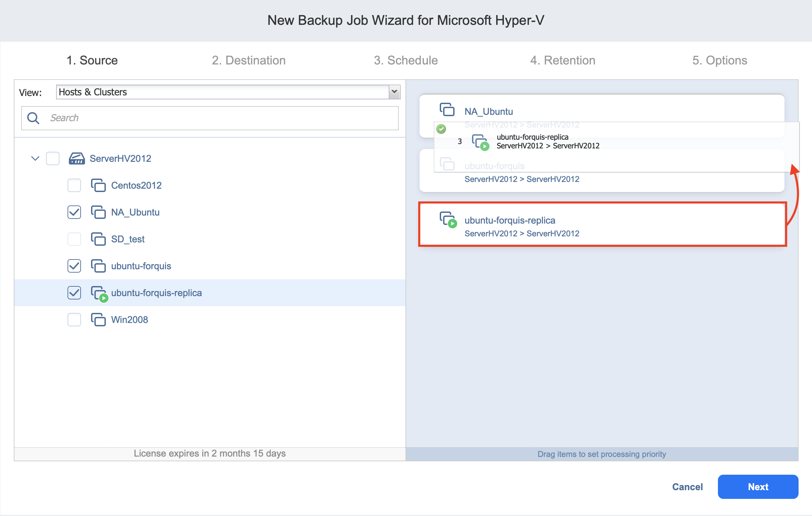
Task: Enable the Win2008 checkbox
Action: tap(74, 320)
